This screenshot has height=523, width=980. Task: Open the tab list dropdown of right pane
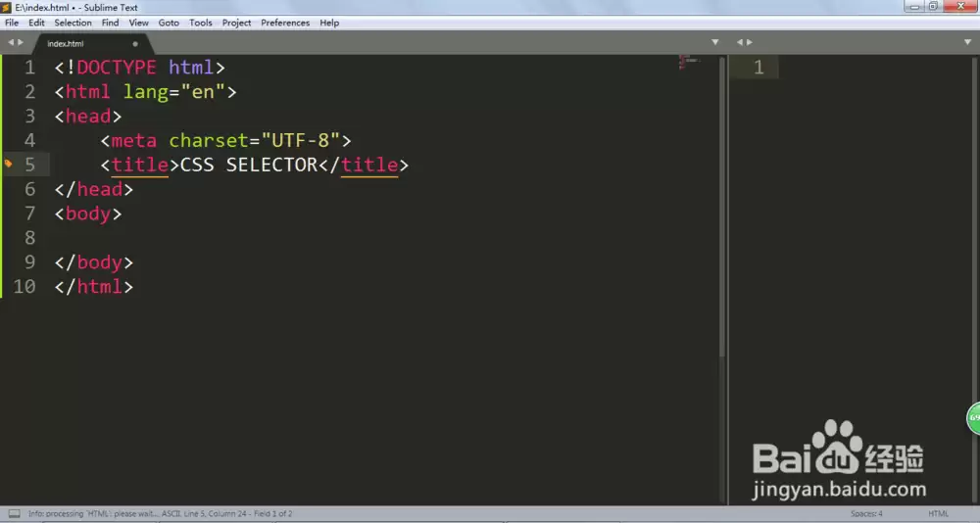coord(967,42)
